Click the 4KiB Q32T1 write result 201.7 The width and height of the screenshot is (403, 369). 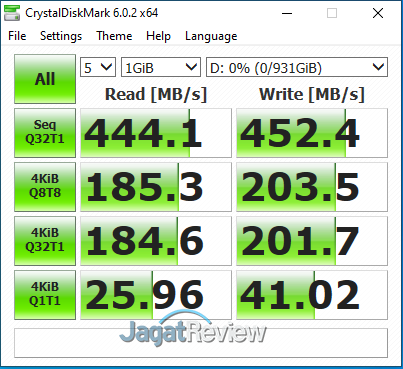click(x=312, y=241)
